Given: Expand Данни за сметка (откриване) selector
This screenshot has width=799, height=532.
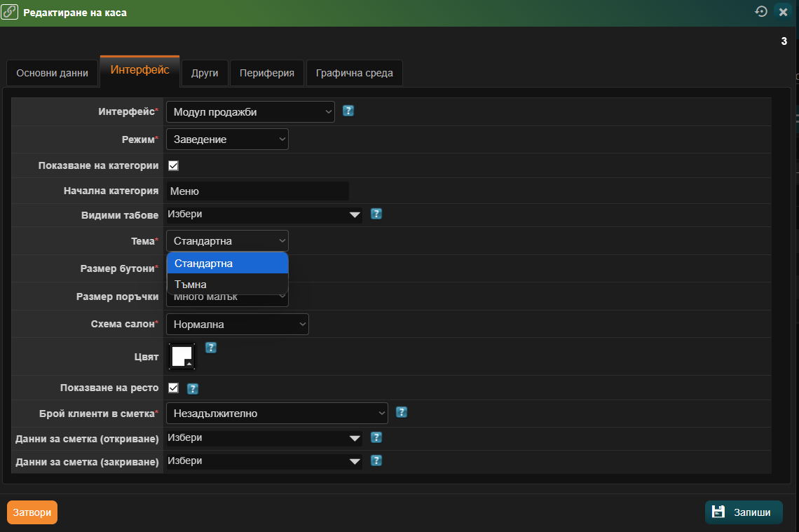Looking at the screenshot, I should click(264, 438).
